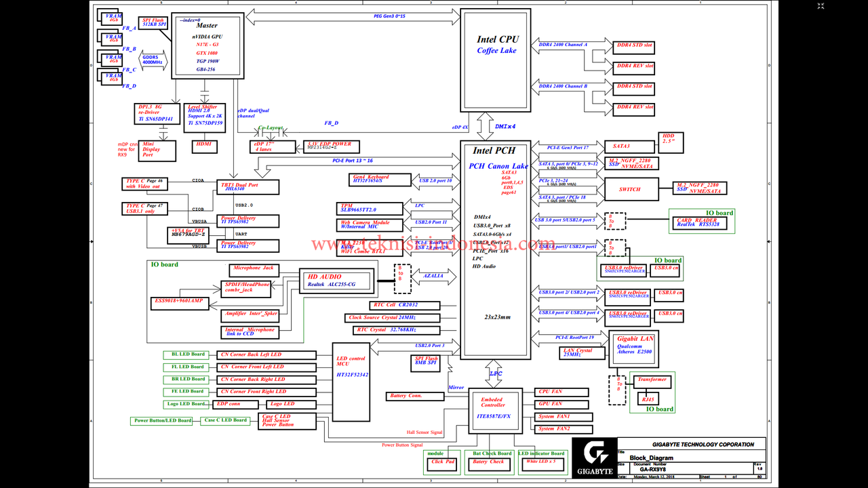Select the DP1.3 re-Driver SN65DP141 box
The height and width of the screenshot is (488, 868).
click(x=157, y=114)
